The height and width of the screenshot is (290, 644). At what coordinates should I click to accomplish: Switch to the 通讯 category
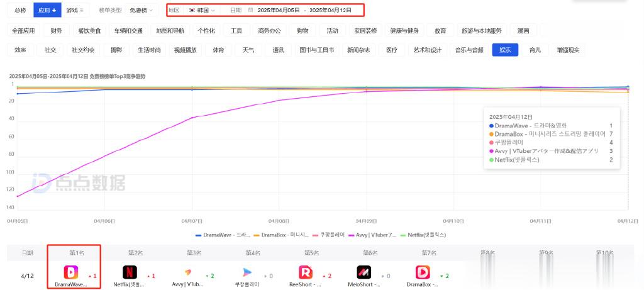[x=278, y=50]
